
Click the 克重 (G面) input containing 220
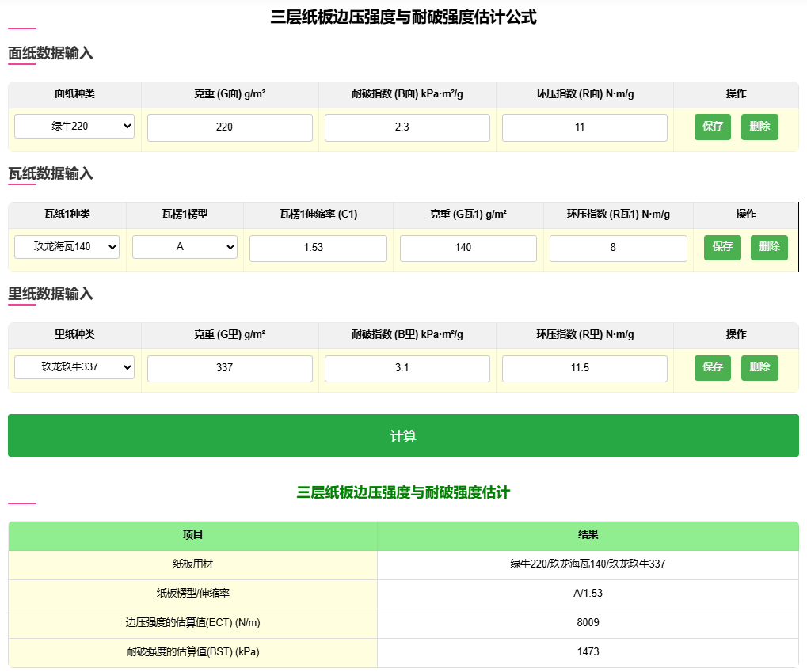(x=229, y=126)
